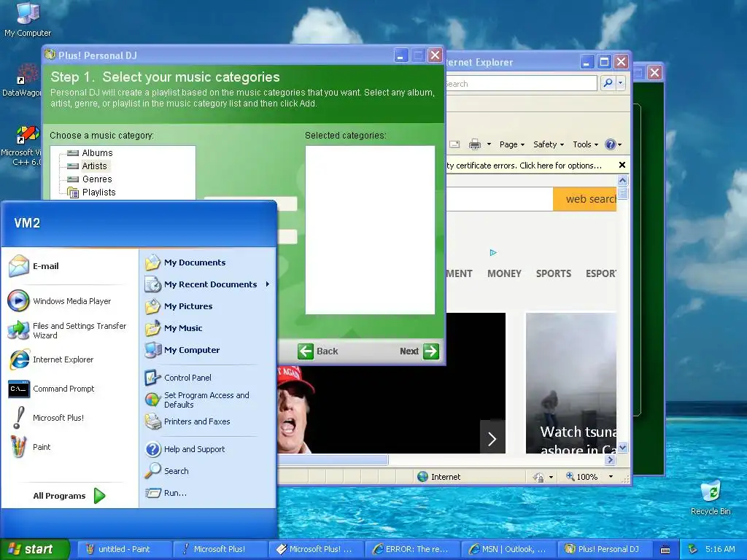The image size is (747, 560).
Task: Click the Internet Explorer search input field
Action: coord(521,83)
